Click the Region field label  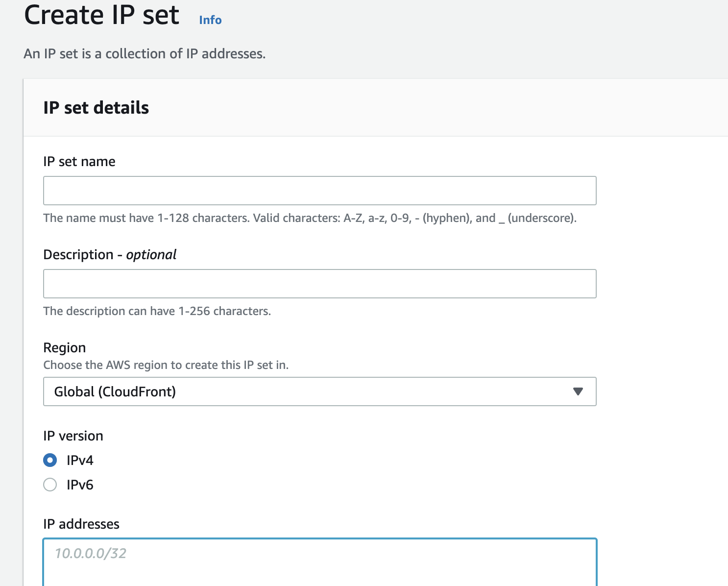65,348
